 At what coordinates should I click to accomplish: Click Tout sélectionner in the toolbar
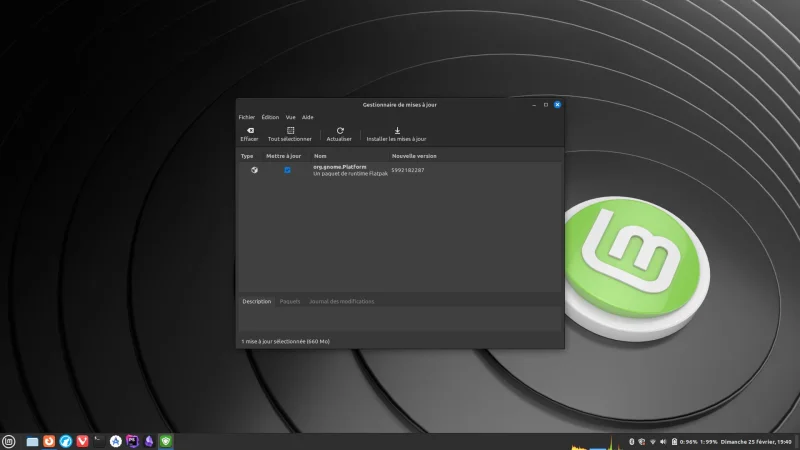coord(289,134)
